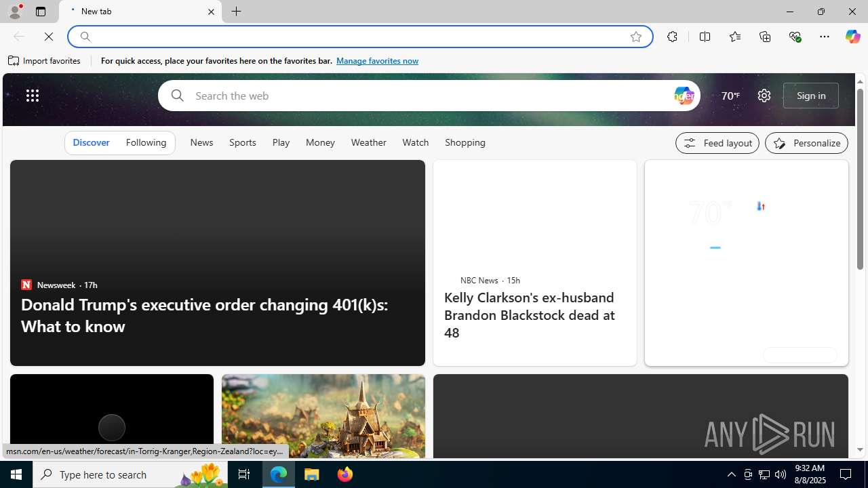Open the weather card showing 70°
868x488 pixels.
tap(746, 263)
